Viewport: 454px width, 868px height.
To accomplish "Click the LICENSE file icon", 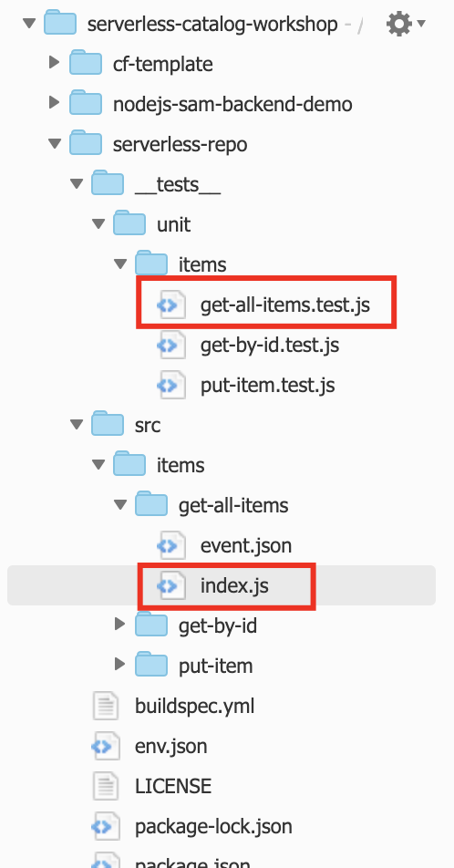I will (x=106, y=786).
